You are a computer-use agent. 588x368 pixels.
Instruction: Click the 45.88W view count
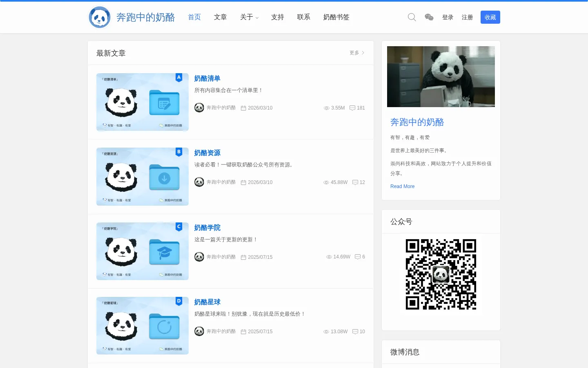[339, 182]
